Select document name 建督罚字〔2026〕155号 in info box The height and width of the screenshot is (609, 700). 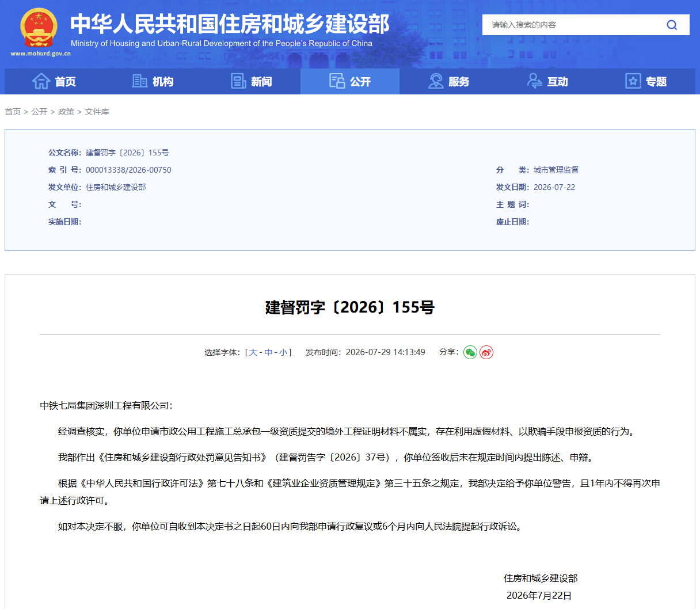127,153
